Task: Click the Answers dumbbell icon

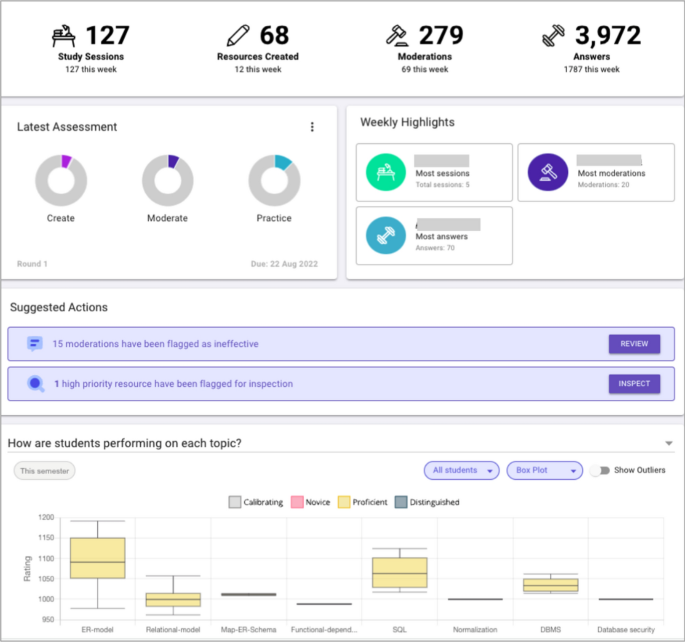Action: tap(553, 37)
